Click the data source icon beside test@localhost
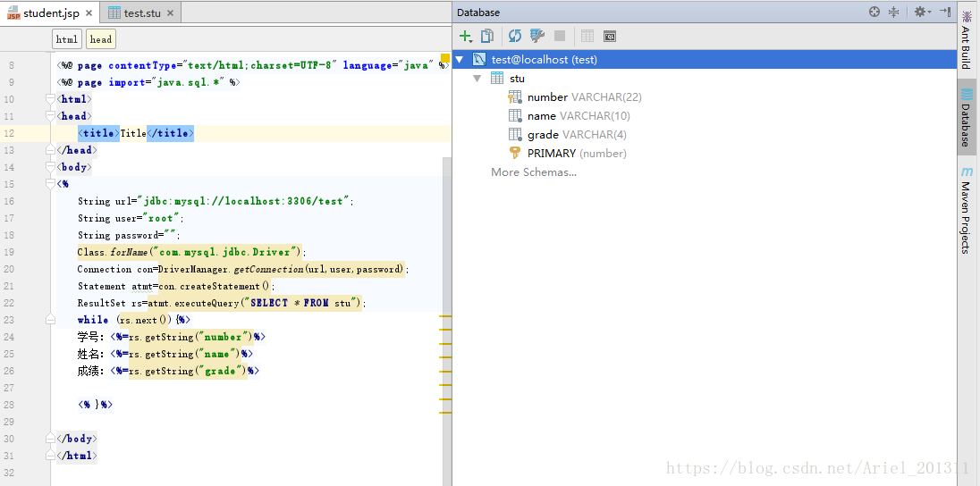Screen dimensions: 980x486 (479, 59)
